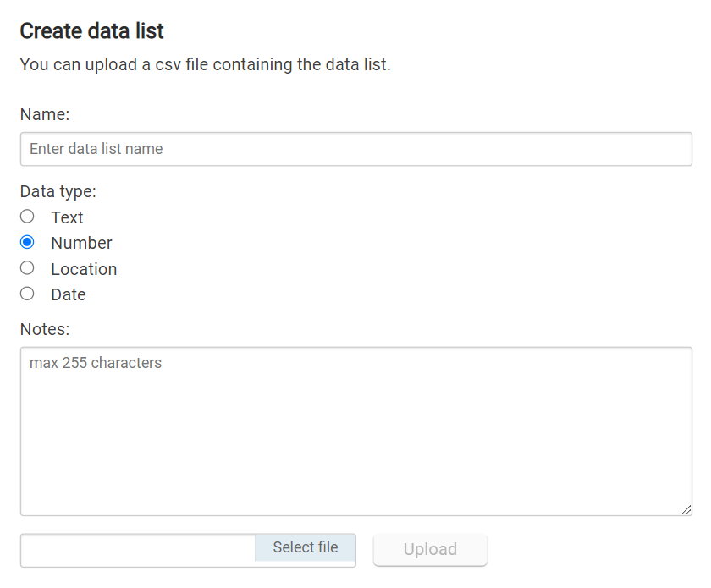Image resolution: width=711 pixels, height=588 pixels.
Task: Click the empty file name field
Action: pos(138,549)
